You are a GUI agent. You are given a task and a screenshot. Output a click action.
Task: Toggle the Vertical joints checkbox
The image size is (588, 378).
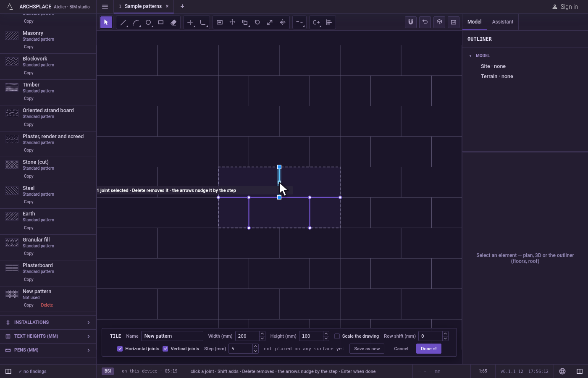coord(165,349)
